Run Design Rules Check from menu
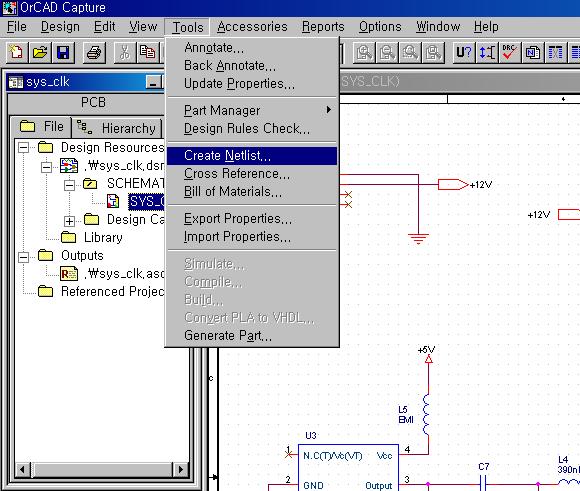The image size is (580, 491). (x=252, y=128)
